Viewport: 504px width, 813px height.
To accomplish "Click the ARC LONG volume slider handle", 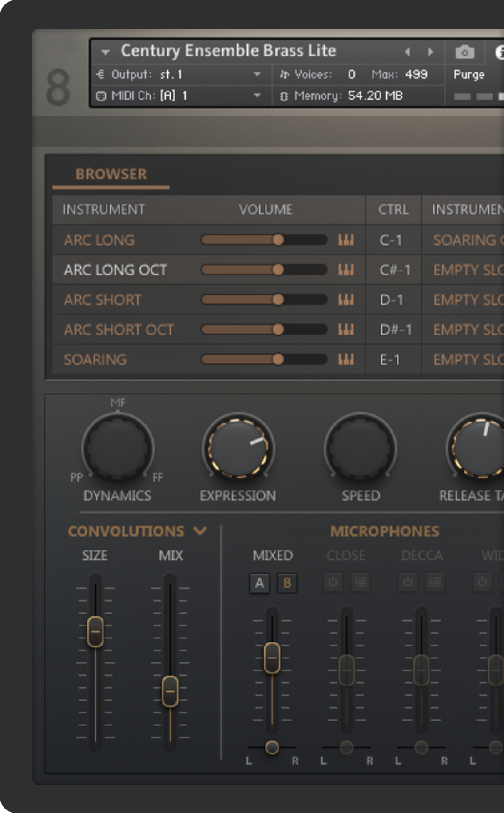I will [x=278, y=240].
